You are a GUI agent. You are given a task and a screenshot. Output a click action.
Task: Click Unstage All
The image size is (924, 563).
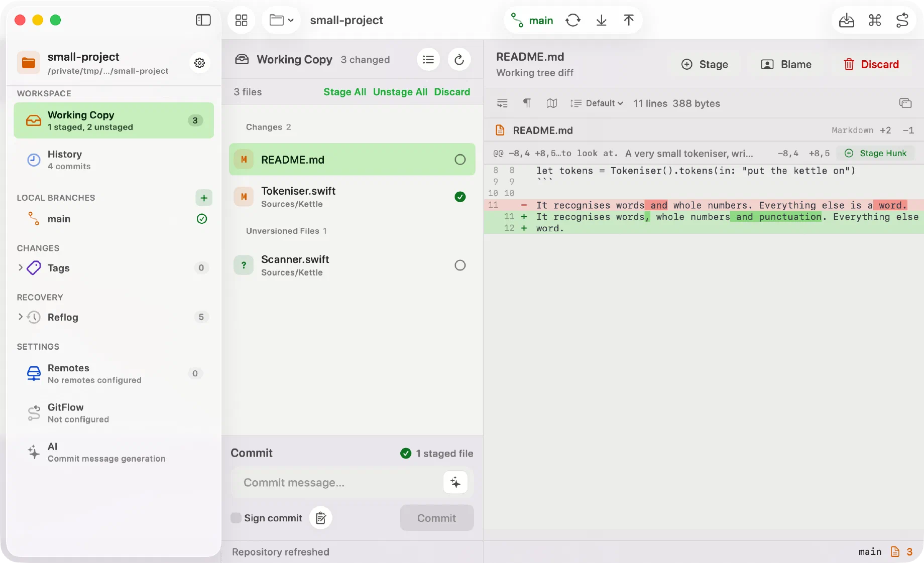coord(400,92)
